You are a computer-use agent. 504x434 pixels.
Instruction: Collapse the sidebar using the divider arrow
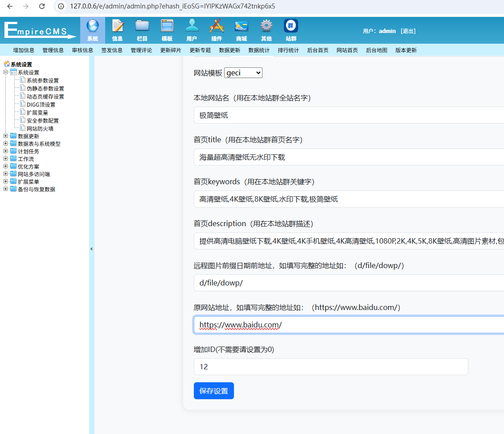click(x=91, y=249)
